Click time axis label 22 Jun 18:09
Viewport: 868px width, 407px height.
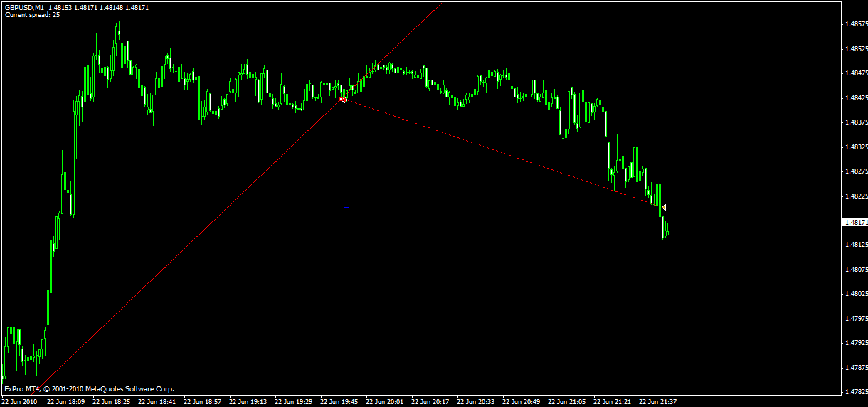(x=66, y=401)
